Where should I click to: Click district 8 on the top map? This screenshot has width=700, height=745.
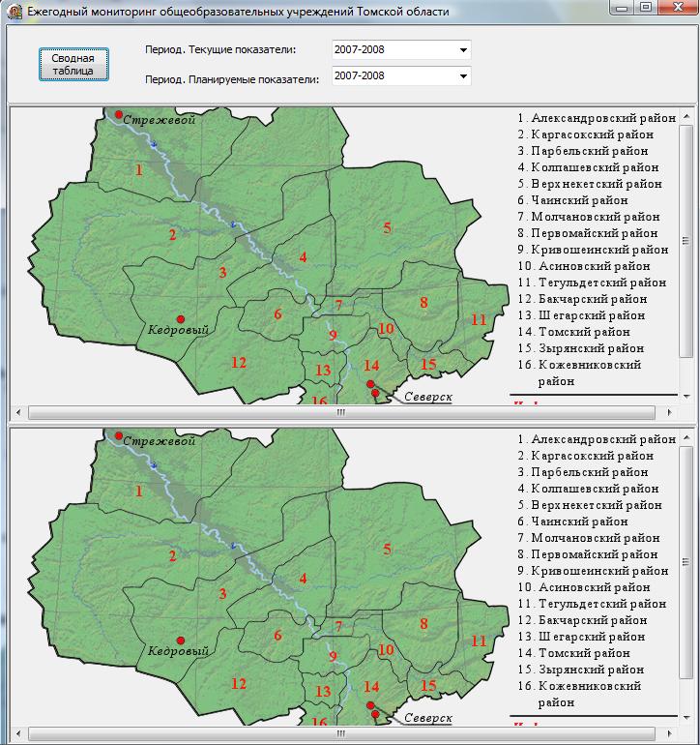(423, 302)
